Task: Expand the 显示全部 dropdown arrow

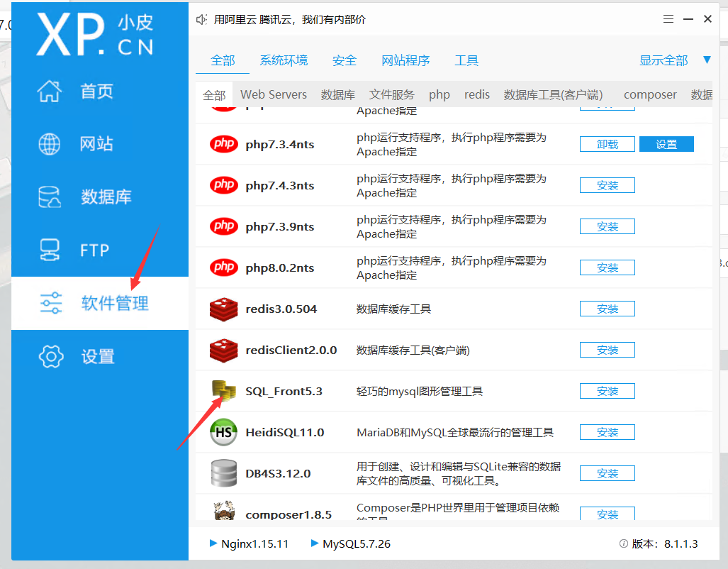Action: tap(707, 60)
